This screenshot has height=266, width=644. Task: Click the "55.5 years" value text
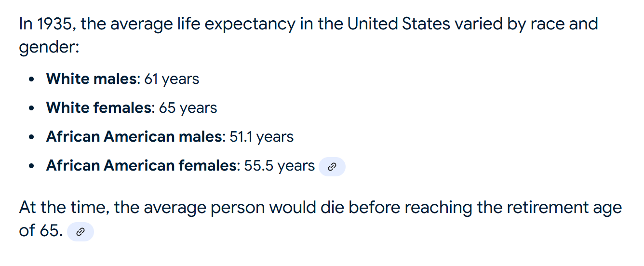pyautogui.click(x=279, y=166)
